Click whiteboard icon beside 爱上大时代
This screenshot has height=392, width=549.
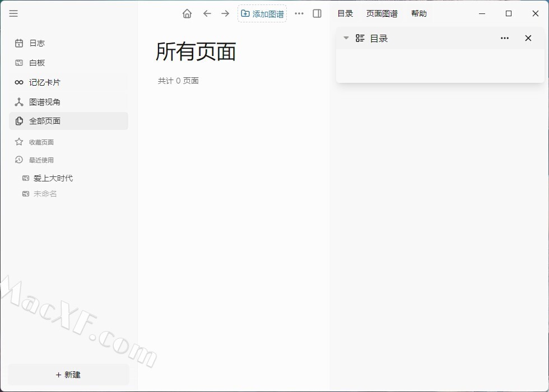[26, 178]
